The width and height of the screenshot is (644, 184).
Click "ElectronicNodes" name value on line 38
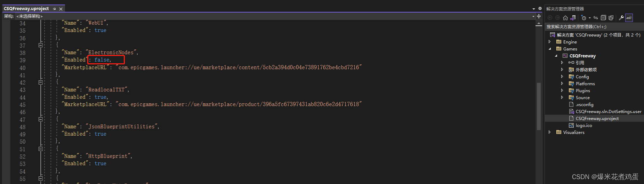pos(112,53)
